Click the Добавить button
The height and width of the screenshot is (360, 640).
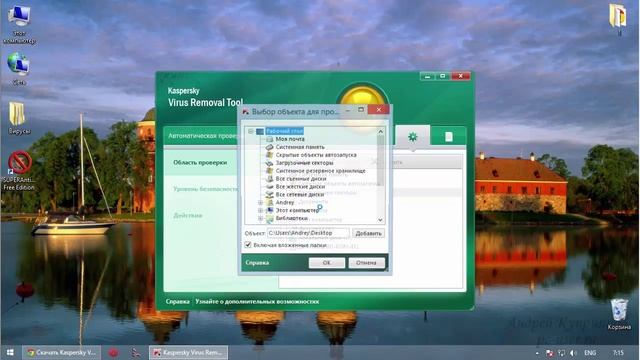pyautogui.click(x=368, y=233)
